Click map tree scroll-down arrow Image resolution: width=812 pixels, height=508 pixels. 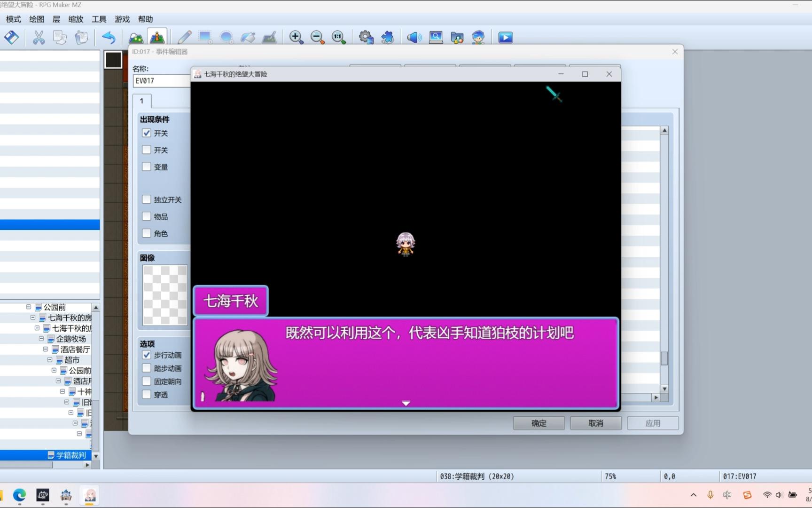pos(96,456)
